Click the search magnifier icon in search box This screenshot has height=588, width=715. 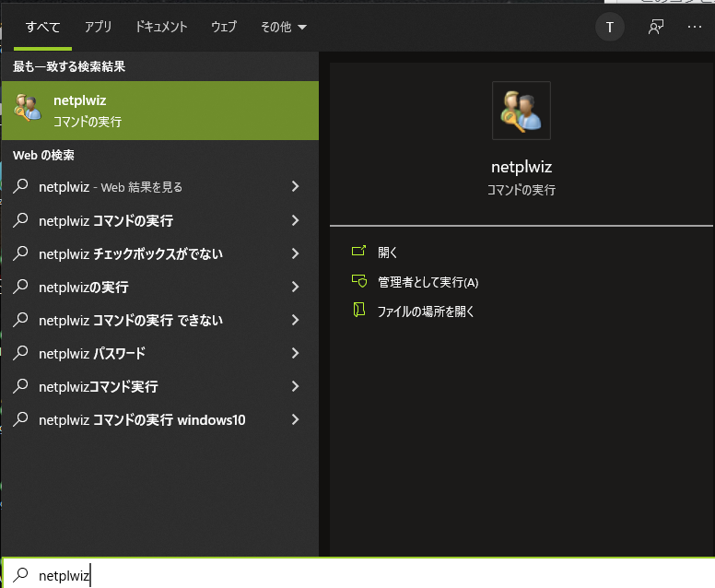pos(20,575)
